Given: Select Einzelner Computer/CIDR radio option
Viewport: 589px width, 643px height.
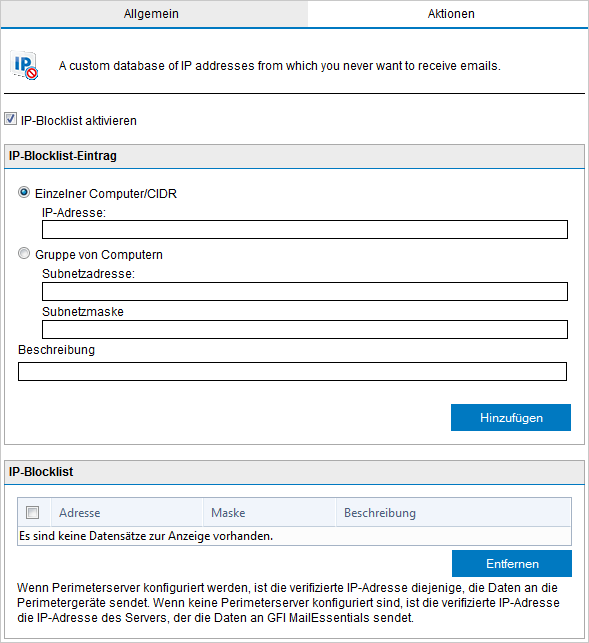Looking at the screenshot, I should [x=24, y=192].
